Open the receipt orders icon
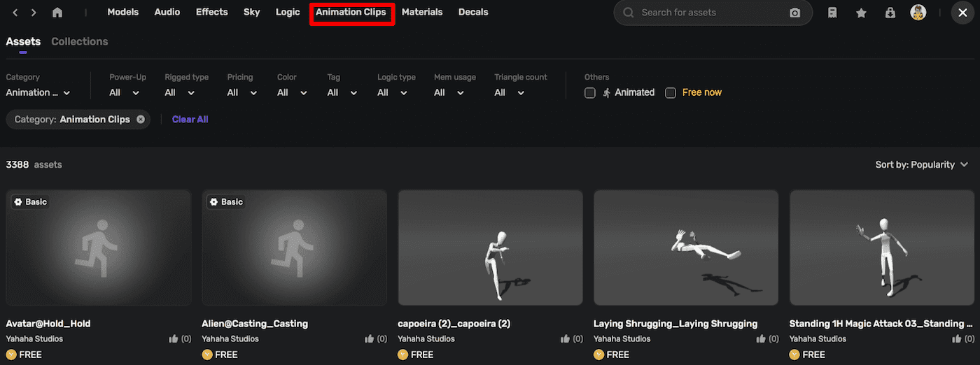Screen dimensions: 980x365 coord(832,13)
